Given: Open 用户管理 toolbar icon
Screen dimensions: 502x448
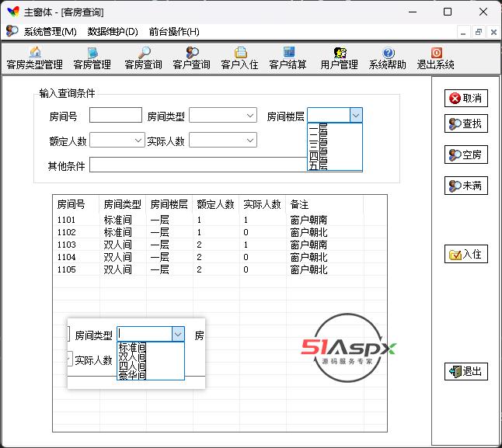Looking at the screenshot, I should tap(339, 58).
